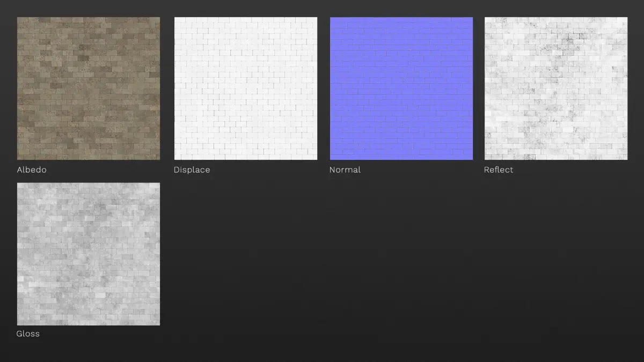Open the Albedo brick texture thumbnail
Image resolution: width=644 pixels, height=362 pixels.
click(x=89, y=88)
